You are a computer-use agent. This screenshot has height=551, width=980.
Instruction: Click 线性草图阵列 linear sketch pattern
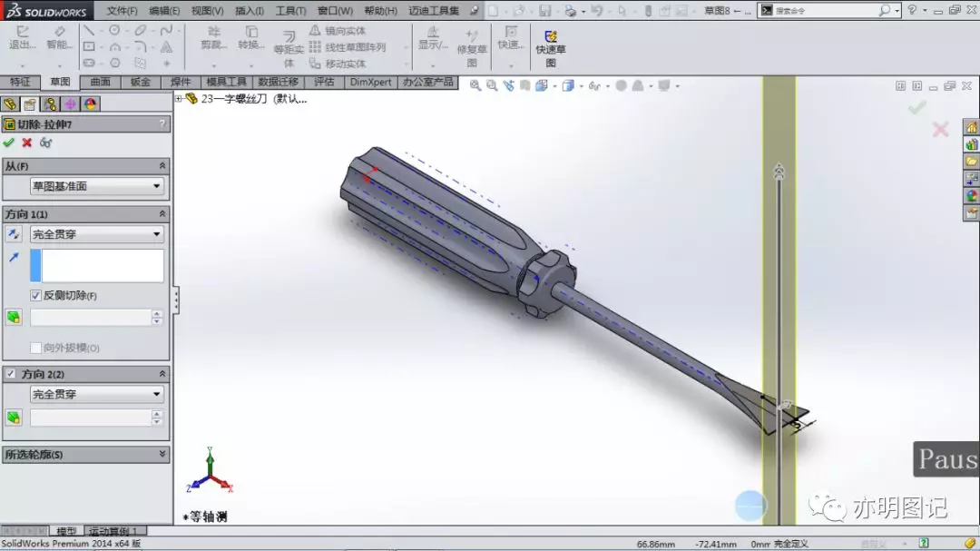coord(348,47)
